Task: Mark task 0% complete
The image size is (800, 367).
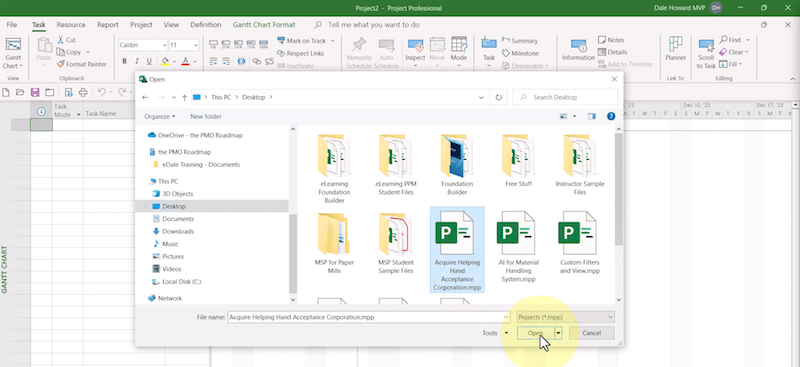Action: tap(213, 45)
